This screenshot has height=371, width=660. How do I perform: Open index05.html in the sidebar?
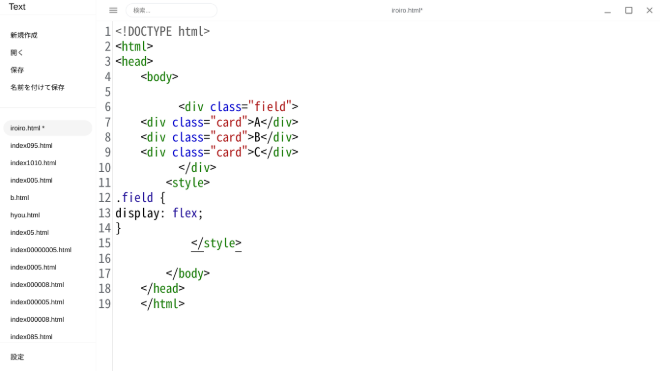(29, 232)
